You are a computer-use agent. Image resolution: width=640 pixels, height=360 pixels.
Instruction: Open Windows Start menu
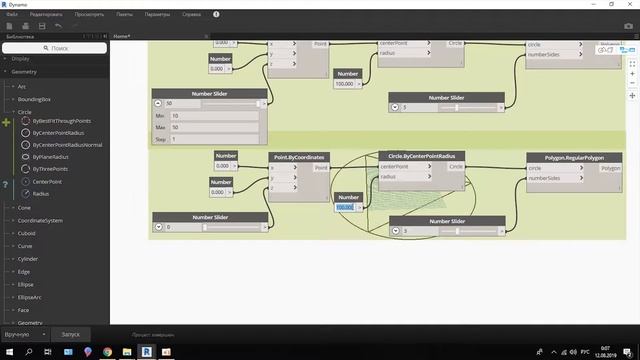9,351
